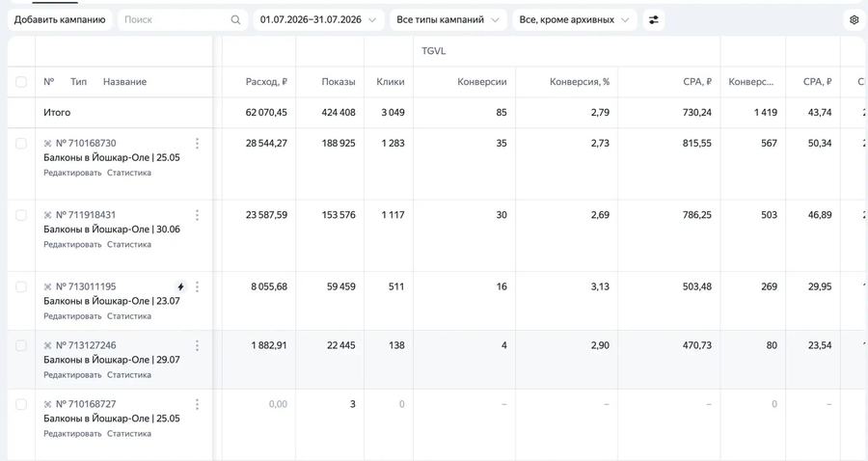Click 'Редактировать' under campaign 29.07
The height and width of the screenshot is (461, 868).
coord(72,375)
